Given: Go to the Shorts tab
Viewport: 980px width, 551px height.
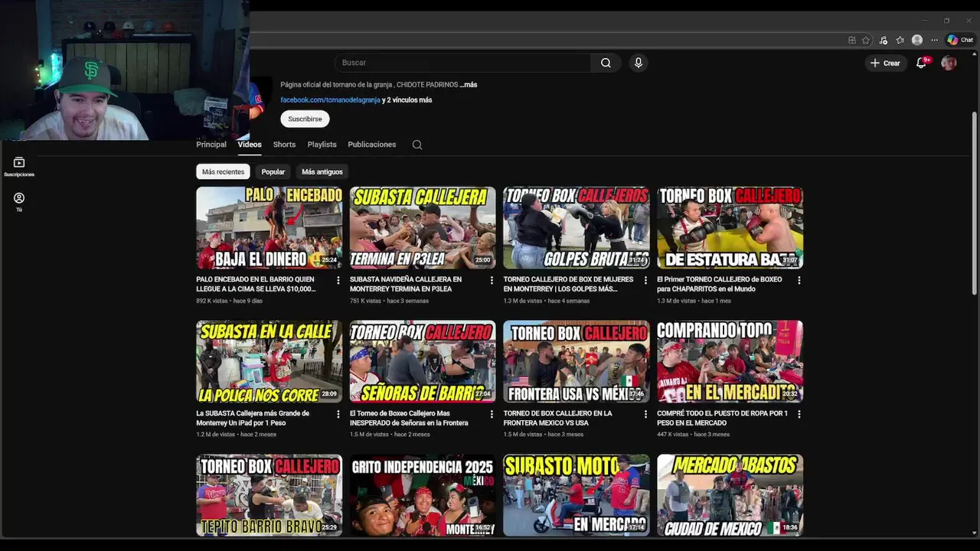Looking at the screenshot, I should coord(284,145).
